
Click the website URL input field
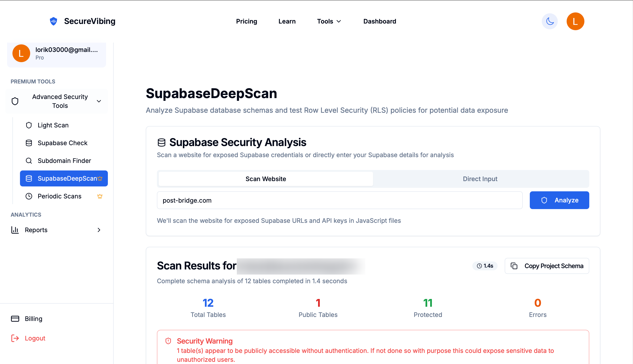coord(339,200)
